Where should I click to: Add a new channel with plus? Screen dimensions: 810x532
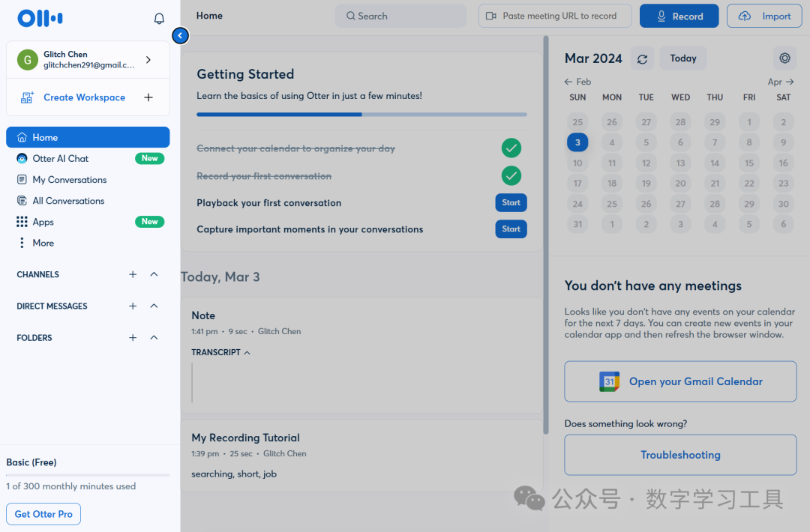(133, 274)
